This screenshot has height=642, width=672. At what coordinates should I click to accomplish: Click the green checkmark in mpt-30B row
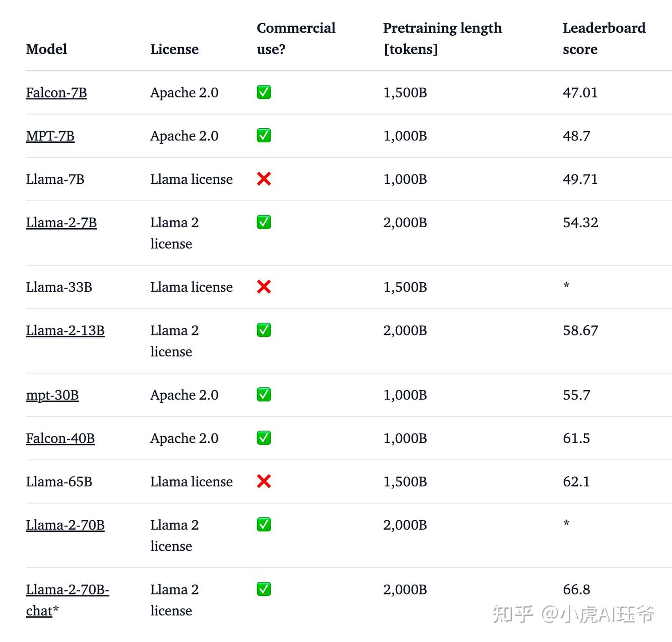tap(264, 395)
